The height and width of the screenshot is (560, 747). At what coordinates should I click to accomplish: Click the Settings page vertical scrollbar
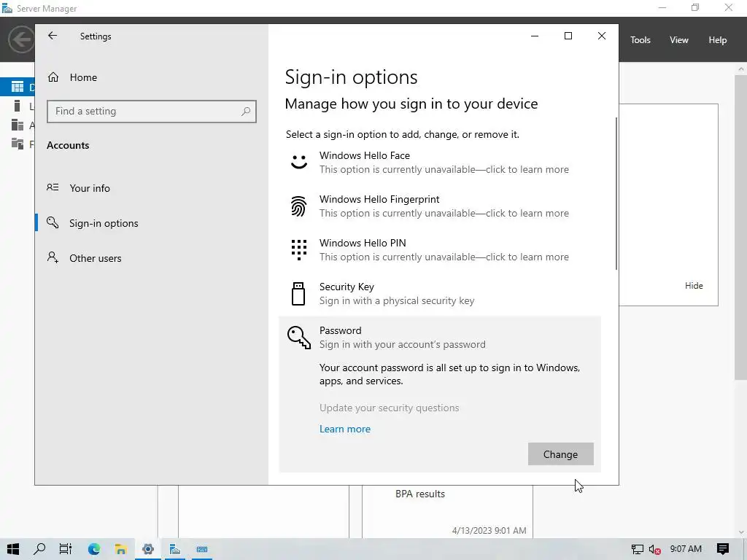pos(616,194)
